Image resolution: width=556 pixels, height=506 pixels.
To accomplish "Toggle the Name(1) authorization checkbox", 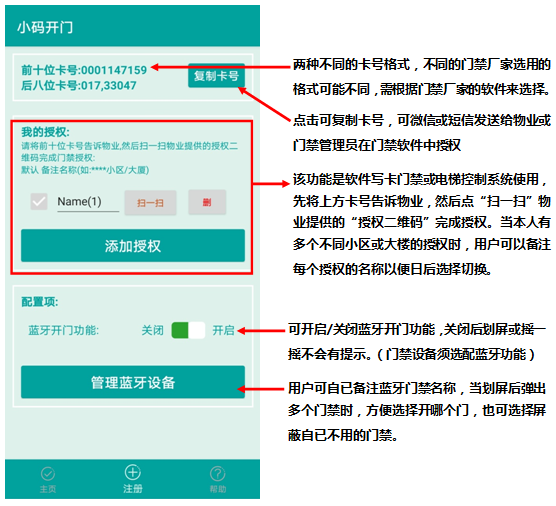I will (x=39, y=202).
